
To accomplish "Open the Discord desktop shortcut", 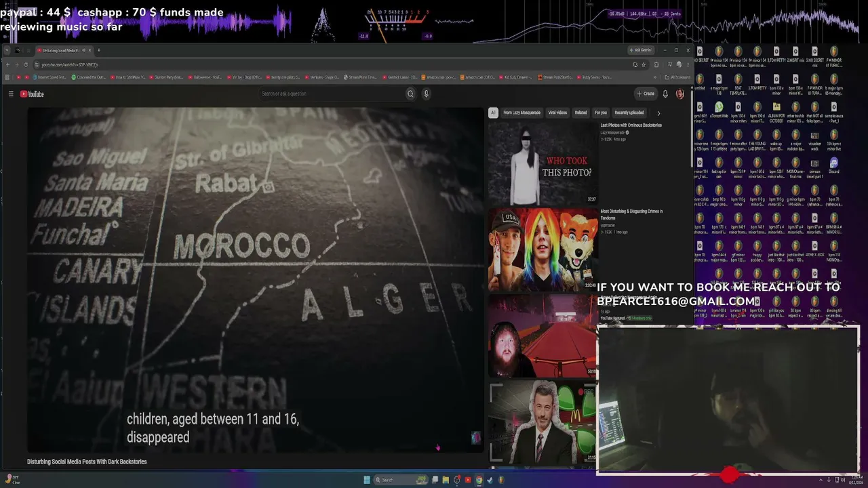I will [x=833, y=166].
